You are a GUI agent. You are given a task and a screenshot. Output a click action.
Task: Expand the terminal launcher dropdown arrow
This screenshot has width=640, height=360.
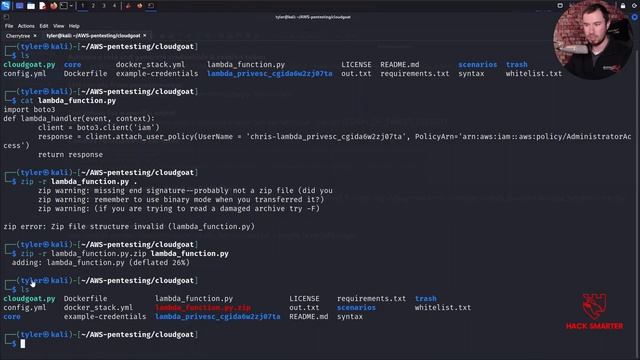(x=71, y=6)
